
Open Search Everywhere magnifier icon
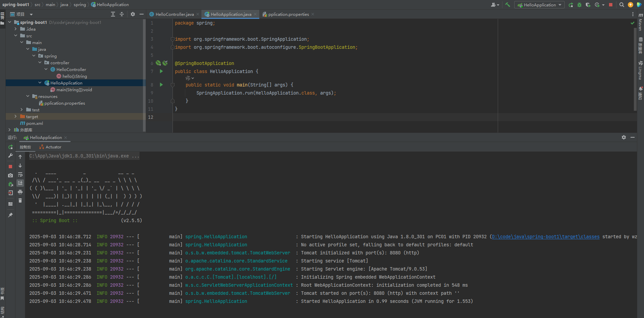click(622, 5)
